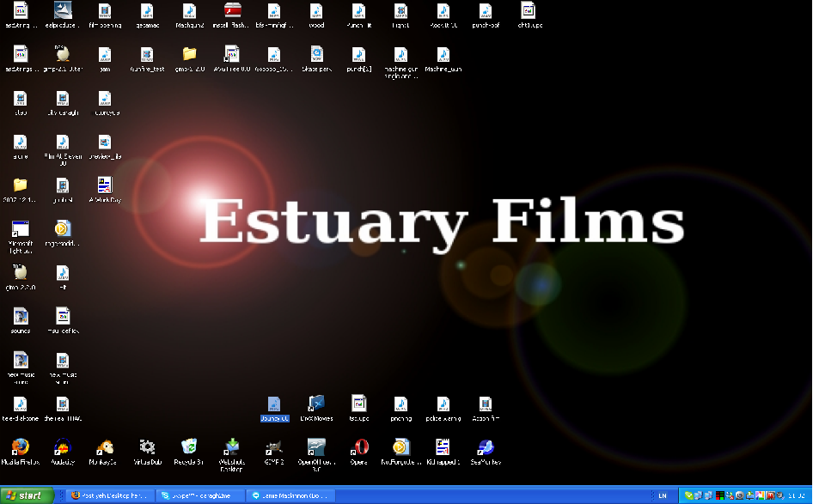Activate the Jamie MacKinnon conversation window
The height and width of the screenshot is (504, 813).
tap(296, 495)
